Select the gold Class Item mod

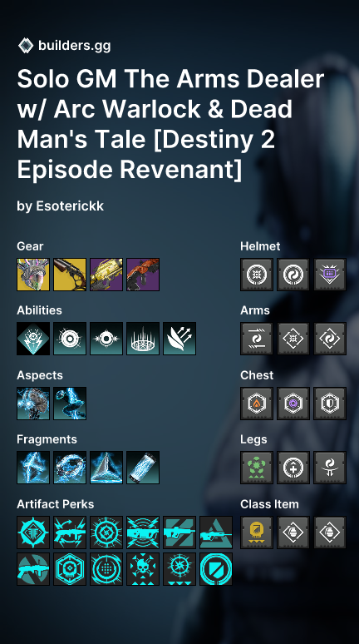pos(257,533)
